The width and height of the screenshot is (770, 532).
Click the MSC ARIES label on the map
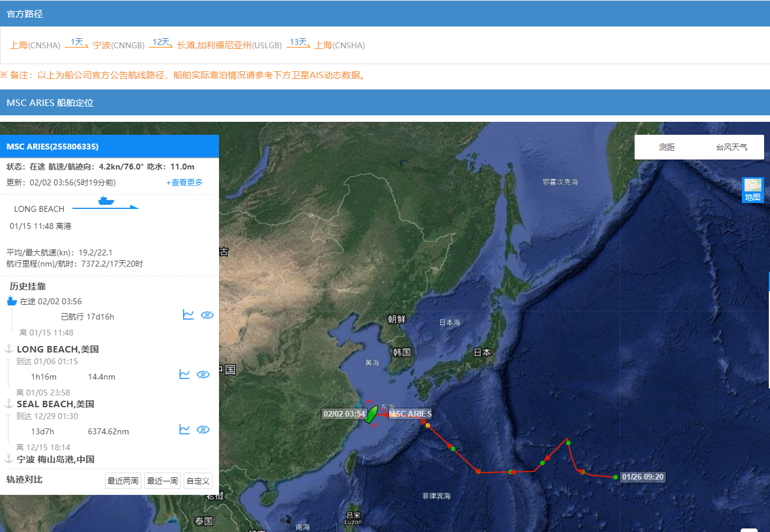tap(410, 414)
